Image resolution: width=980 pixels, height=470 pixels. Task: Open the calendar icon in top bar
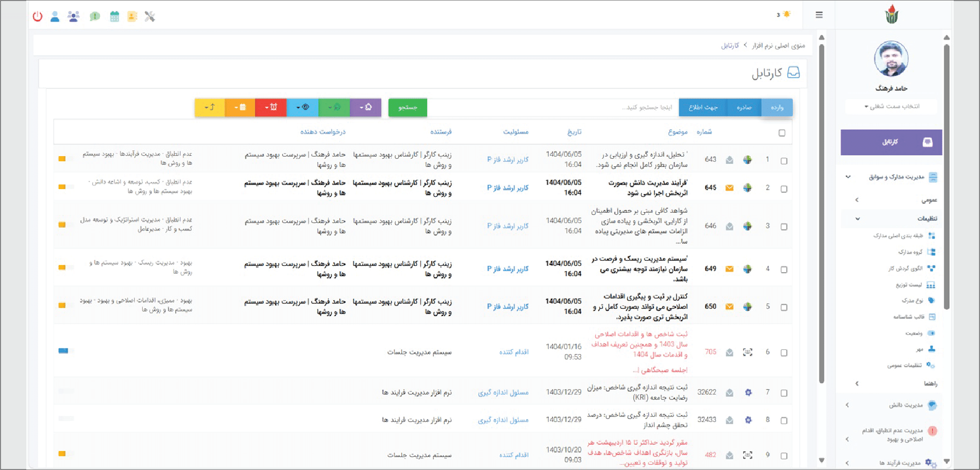pos(114,16)
